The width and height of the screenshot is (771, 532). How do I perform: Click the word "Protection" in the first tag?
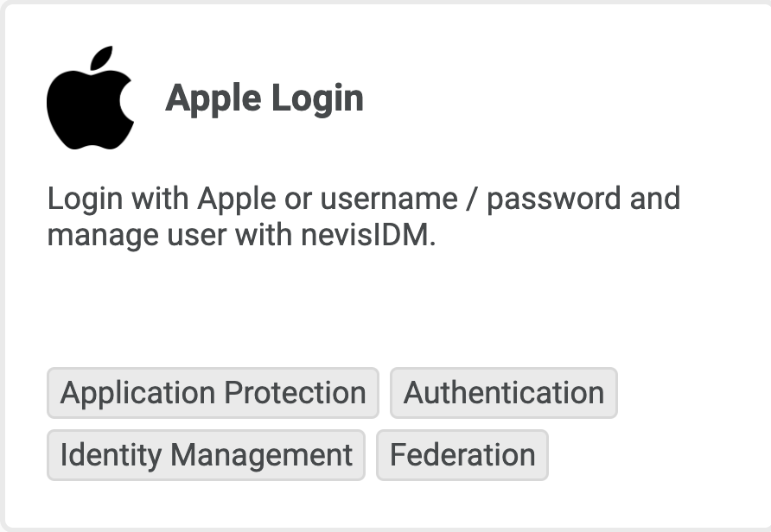tap(295, 393)
